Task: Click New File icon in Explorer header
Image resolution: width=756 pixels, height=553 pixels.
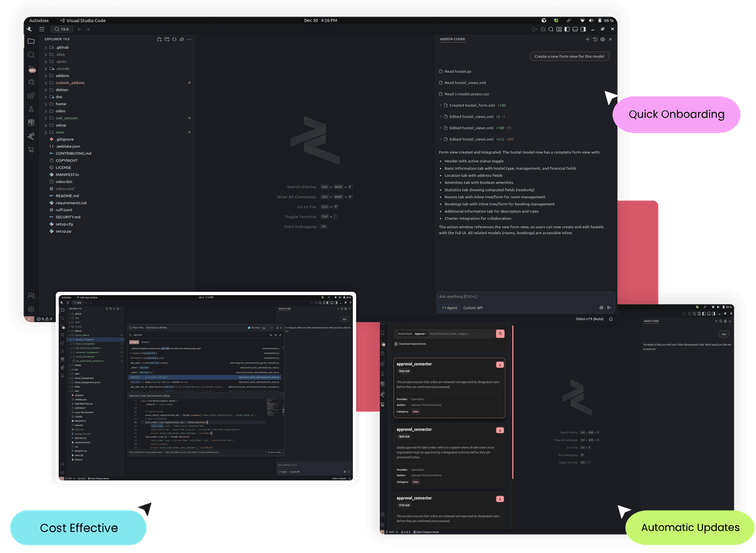Action: tap(159, 39)
